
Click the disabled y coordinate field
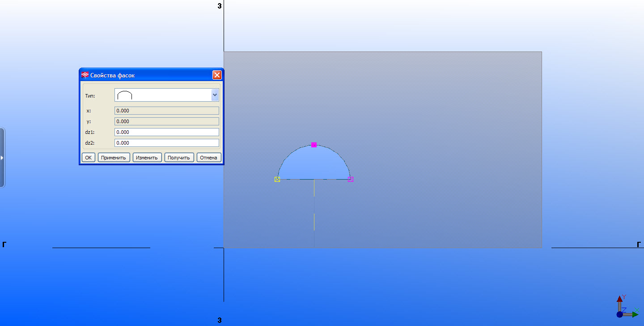pyautogui.click(x=166, y=121)
